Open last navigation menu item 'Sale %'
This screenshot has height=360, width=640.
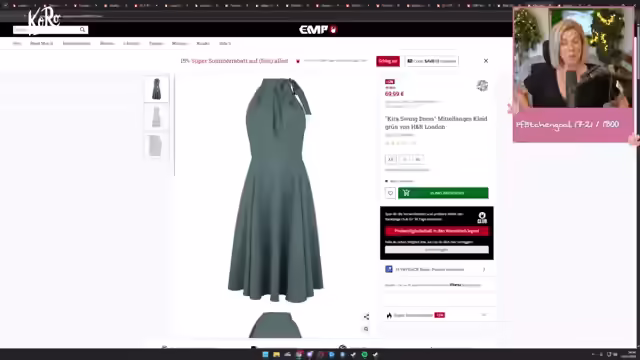(225, 43)
